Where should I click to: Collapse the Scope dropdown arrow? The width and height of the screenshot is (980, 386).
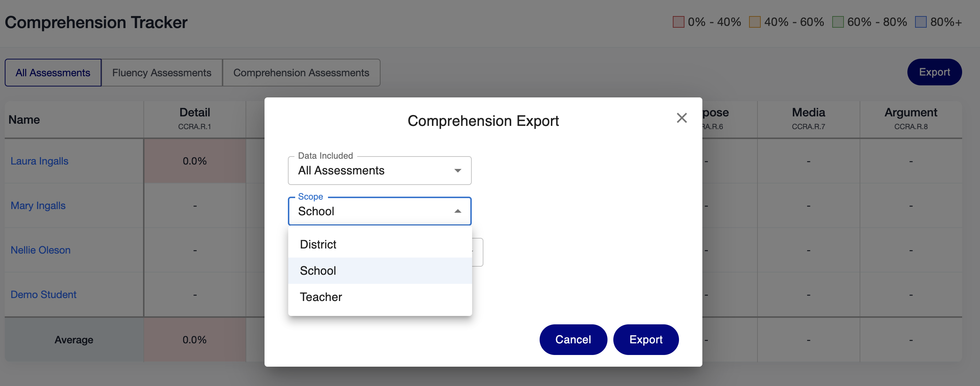pos(457,212)
